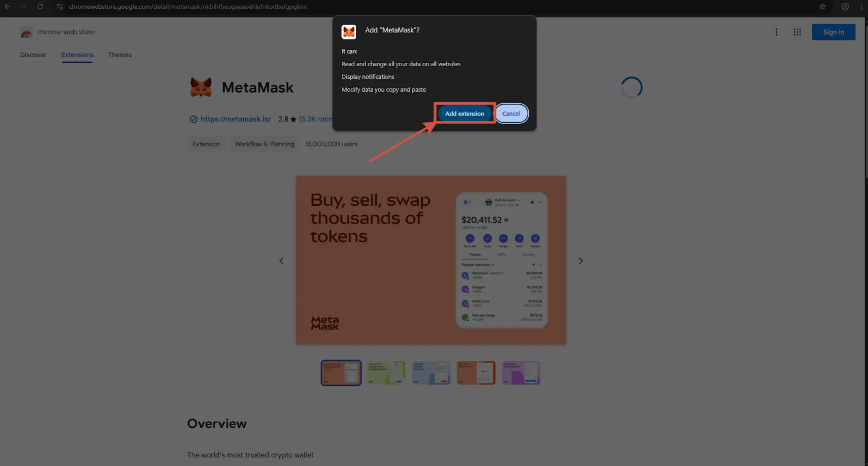Select the purple fifth screenshot thumbnail

(x=521, y=373)
